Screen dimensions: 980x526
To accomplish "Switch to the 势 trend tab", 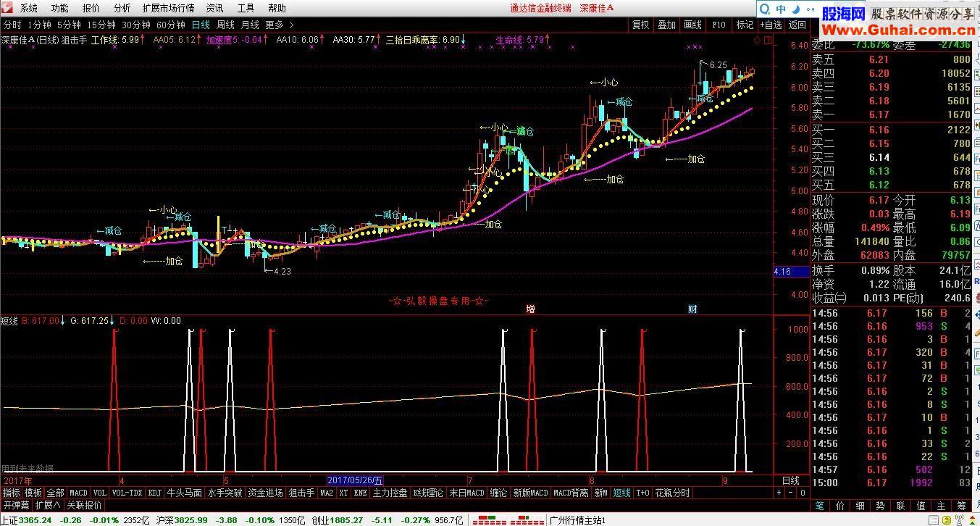I will [880, 506].
